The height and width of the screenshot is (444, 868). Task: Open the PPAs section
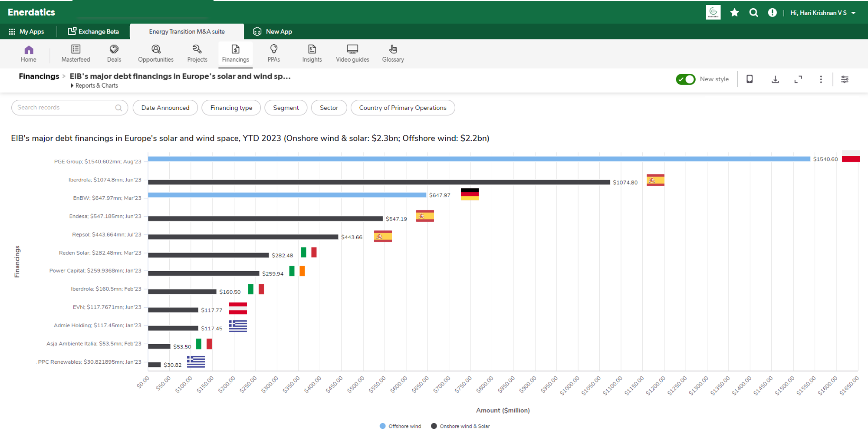click(x=273, y=53)
